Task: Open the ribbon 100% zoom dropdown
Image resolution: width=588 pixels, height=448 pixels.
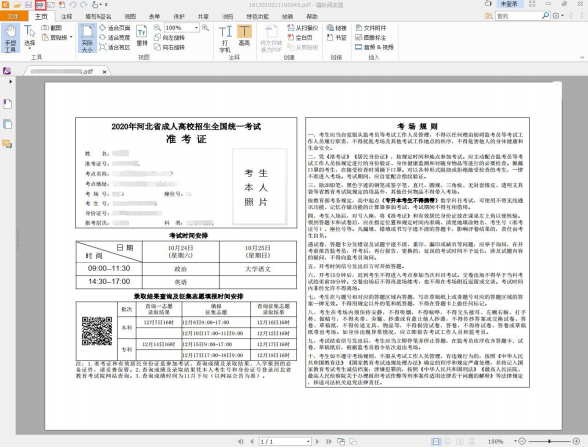Action: 196,28
